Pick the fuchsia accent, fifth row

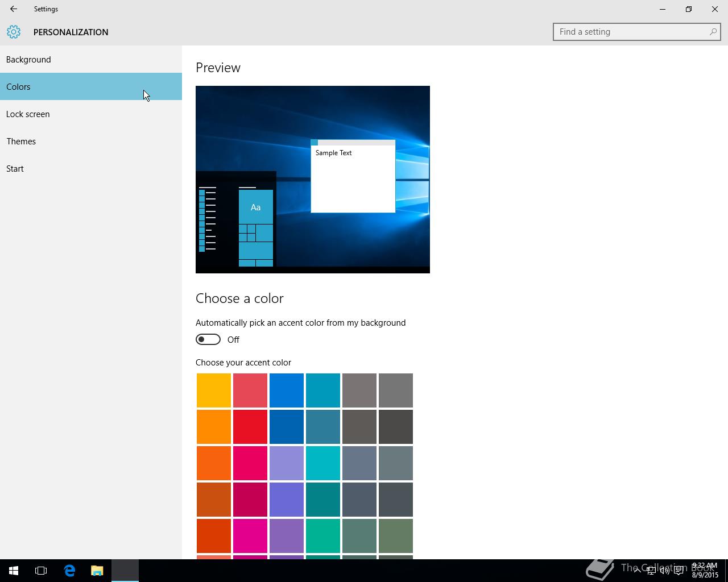[x=250, y=536]
